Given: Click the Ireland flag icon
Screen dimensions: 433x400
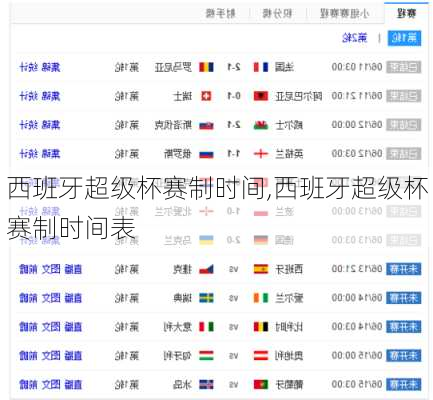Looking at the screenshot, I should click(261, 298).
